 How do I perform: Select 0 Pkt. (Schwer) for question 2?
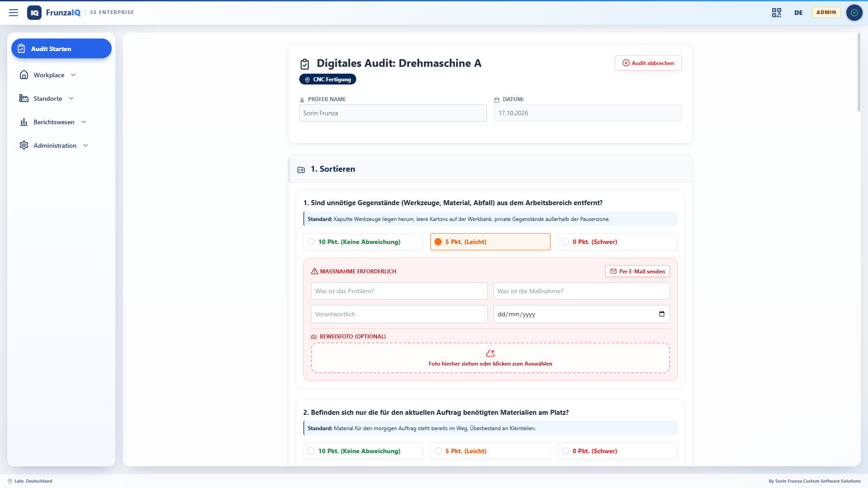618,451
